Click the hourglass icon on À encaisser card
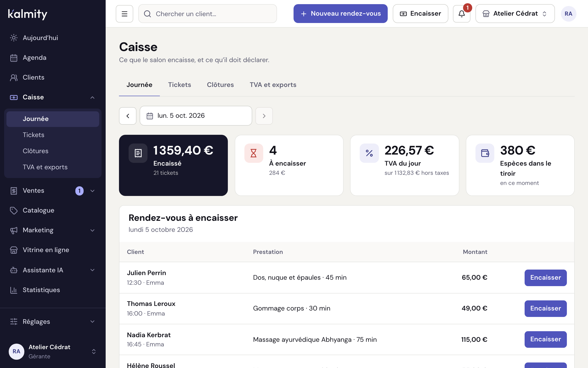The image size is (588, 368). (x=254, y=153)
